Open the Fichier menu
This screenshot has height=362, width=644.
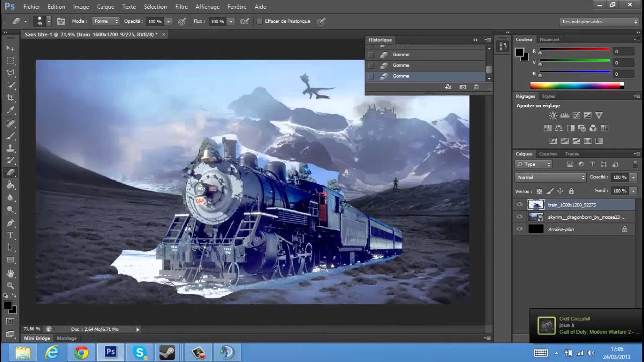point(32,7)
